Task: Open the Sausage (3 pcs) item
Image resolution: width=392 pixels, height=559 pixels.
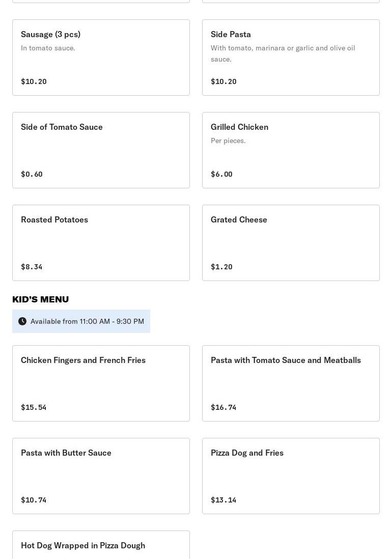Action: click(101, 57)
